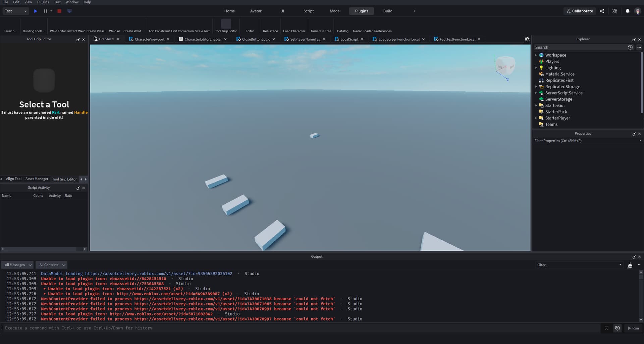Expand the Workspace tree node
The image size is (644, 344).
click(x=536, y=55)
